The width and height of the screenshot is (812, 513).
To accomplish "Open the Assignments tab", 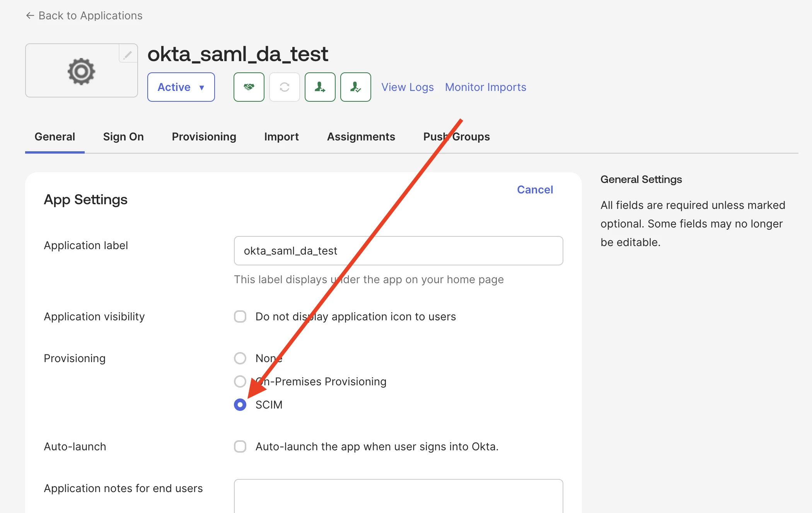I will (x=361, y=137).
